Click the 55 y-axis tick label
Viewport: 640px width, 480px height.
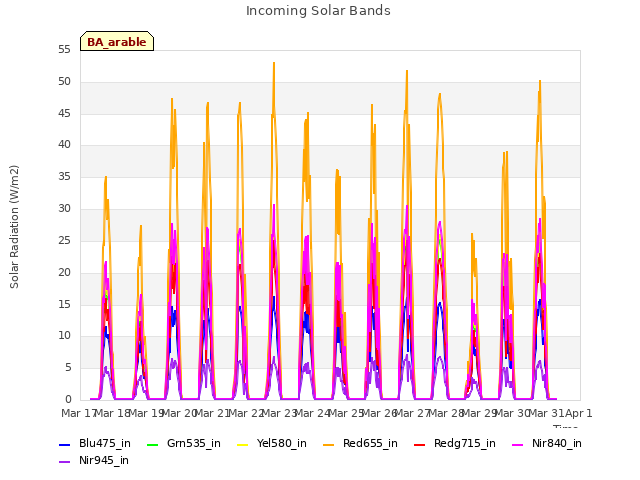[x=64, y=50]
